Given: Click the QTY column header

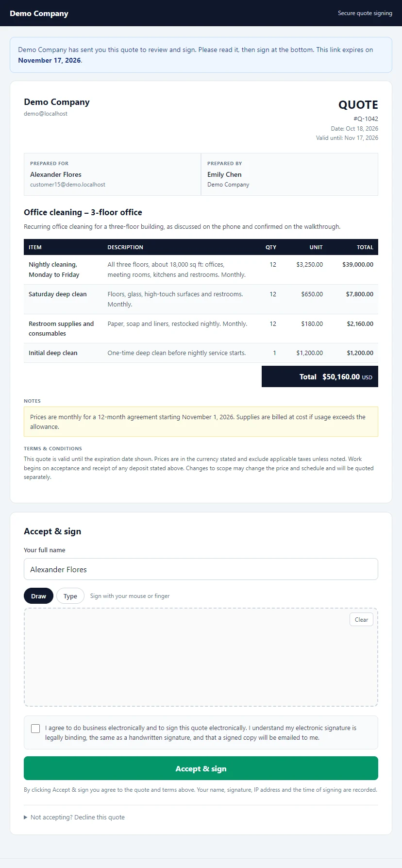Looking at the screenshot, I should 271,247.
